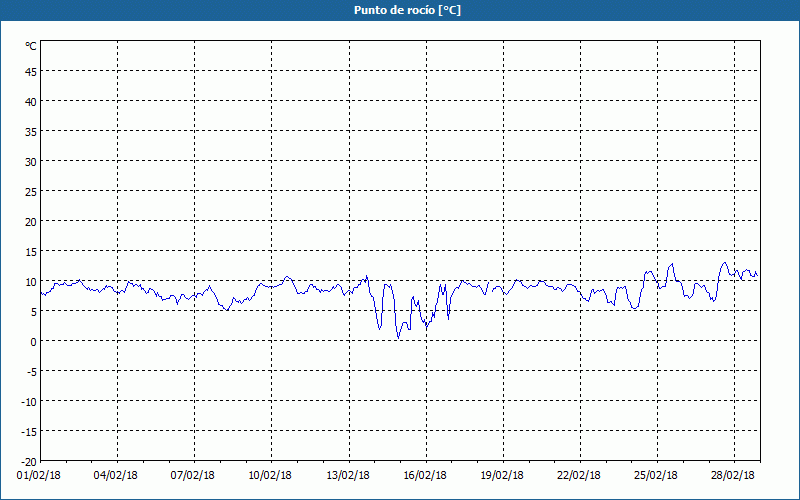This screenshot has width=800, height=500.
Task: Click the y-axis value 5
Action: pos(34,312)
